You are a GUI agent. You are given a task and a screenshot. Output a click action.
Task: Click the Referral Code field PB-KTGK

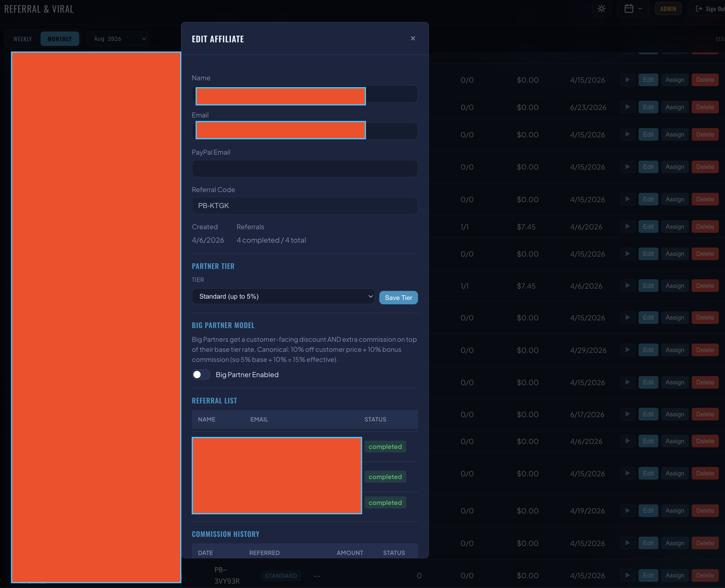[x=305, y=206]
